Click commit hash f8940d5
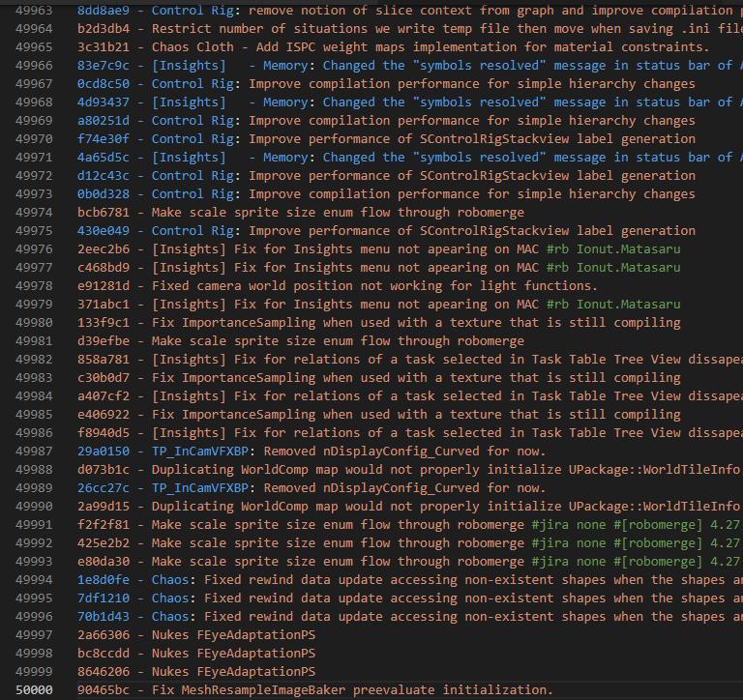Image resolution: width=743 pixels, height=700 pixels. (104, 433)
